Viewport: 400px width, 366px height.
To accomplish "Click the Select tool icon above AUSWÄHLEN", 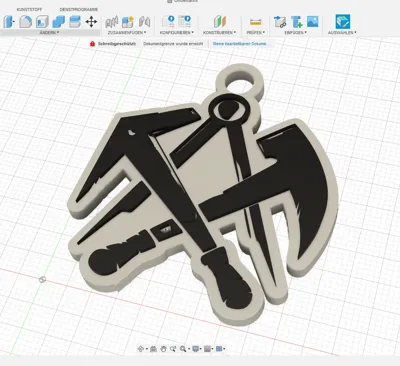I will (343, 22).
